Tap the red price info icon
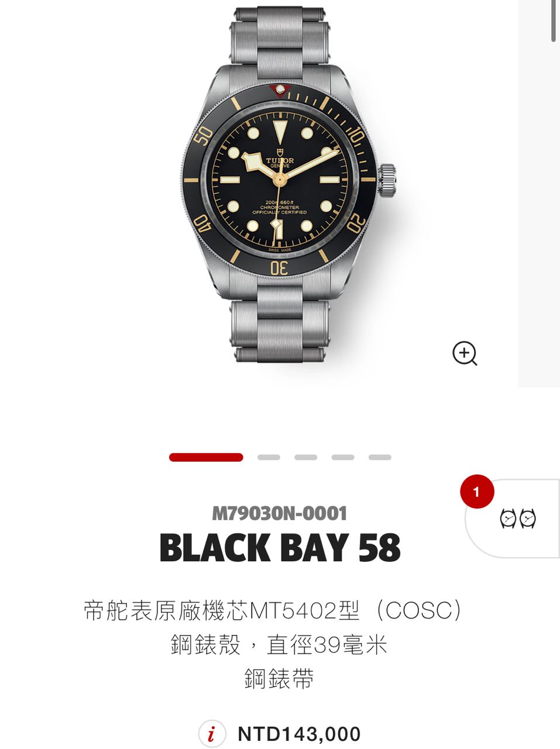560x749 pixels. [212, 734]
